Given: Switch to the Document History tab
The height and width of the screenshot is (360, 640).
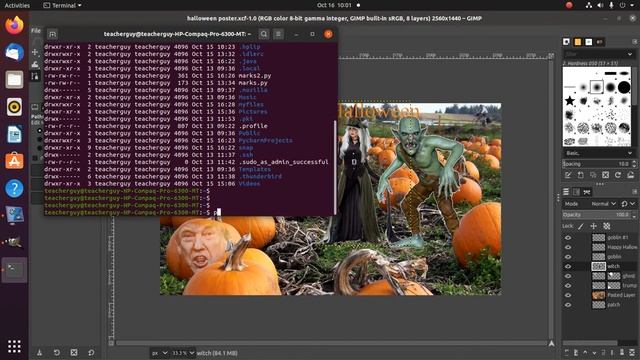Looking at the screenshot, I should 600,42.
